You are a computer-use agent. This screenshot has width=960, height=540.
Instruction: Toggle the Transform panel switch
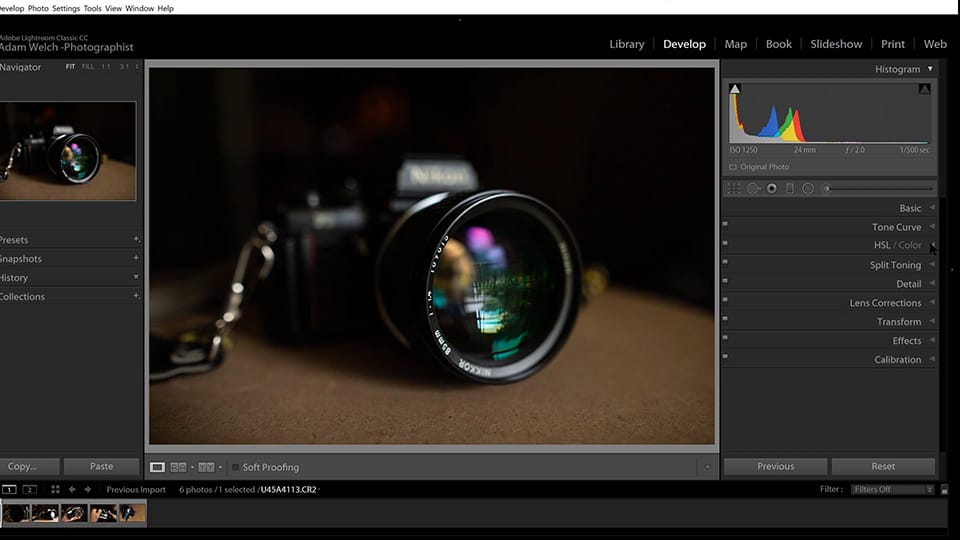[726, 319]
